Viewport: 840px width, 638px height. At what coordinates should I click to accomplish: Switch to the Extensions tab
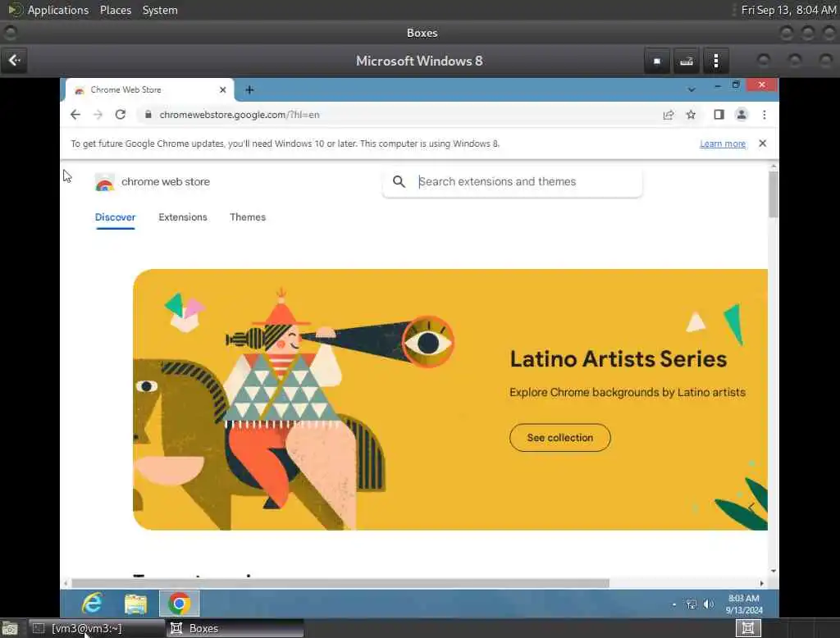click(183, 217)
